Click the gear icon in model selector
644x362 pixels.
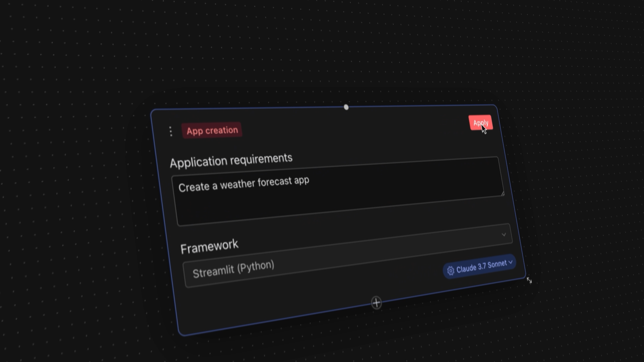click(x=450, y=270)
